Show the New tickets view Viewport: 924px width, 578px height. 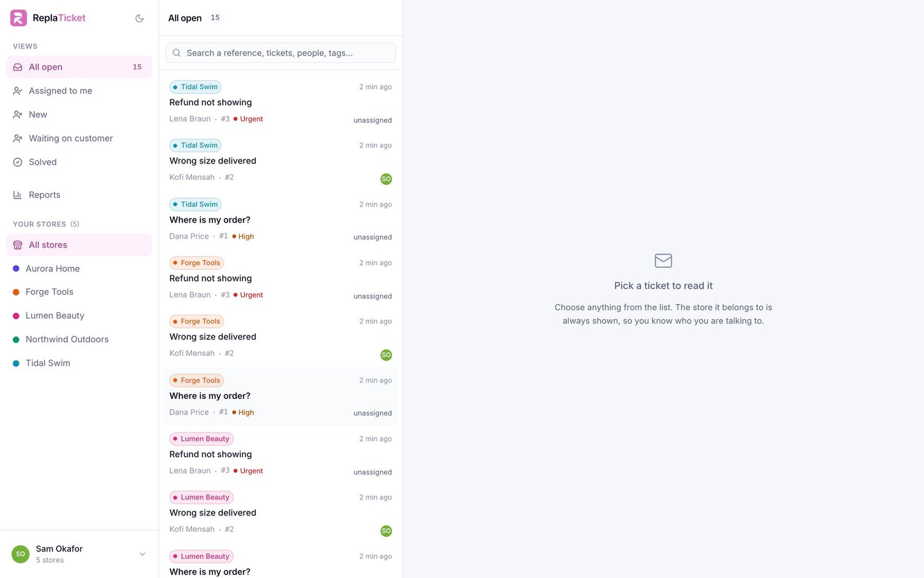[79, 114]
